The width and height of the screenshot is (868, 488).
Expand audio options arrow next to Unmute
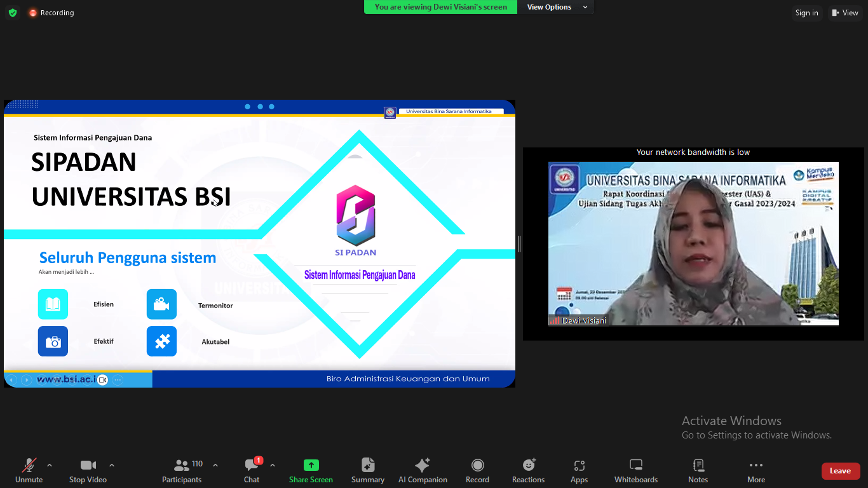tap(50, 465)
